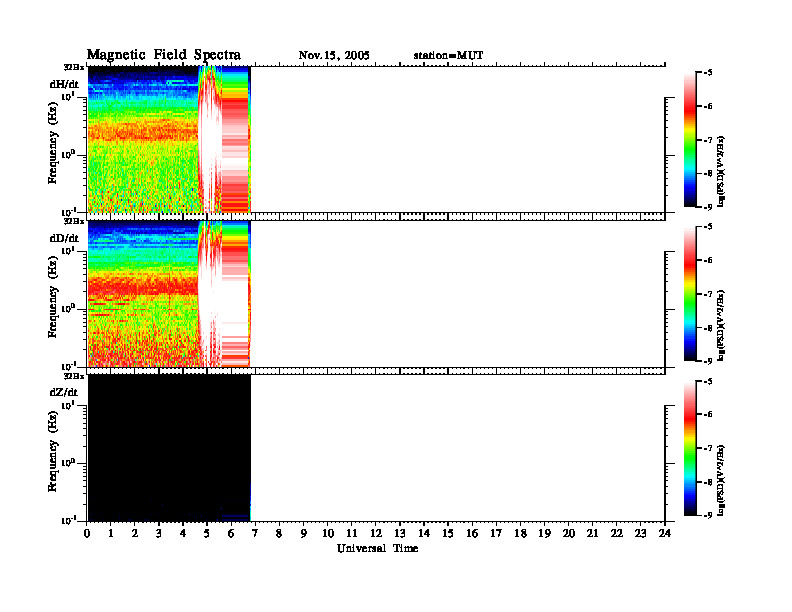
Task: Click hour tick label "22" on time axis
Action: pyautogui.click(x=617, y=533)
